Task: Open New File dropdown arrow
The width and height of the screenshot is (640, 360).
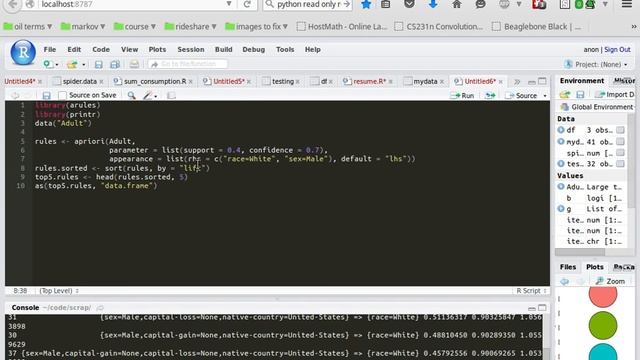Action: pyautogui.click(x=57, y=64)
